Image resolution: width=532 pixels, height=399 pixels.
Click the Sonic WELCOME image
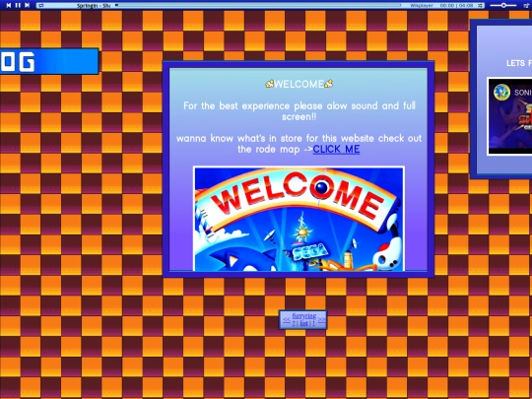(x=299, y=219)
